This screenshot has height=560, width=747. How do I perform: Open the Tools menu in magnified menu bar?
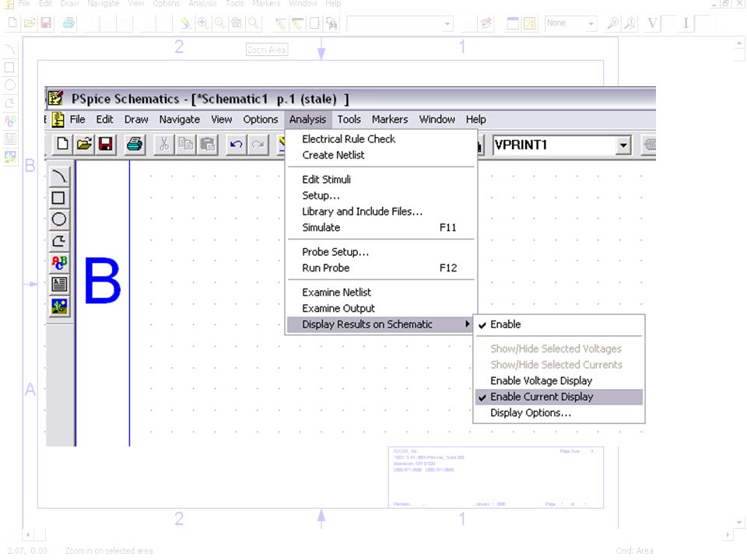click(349, 120)
